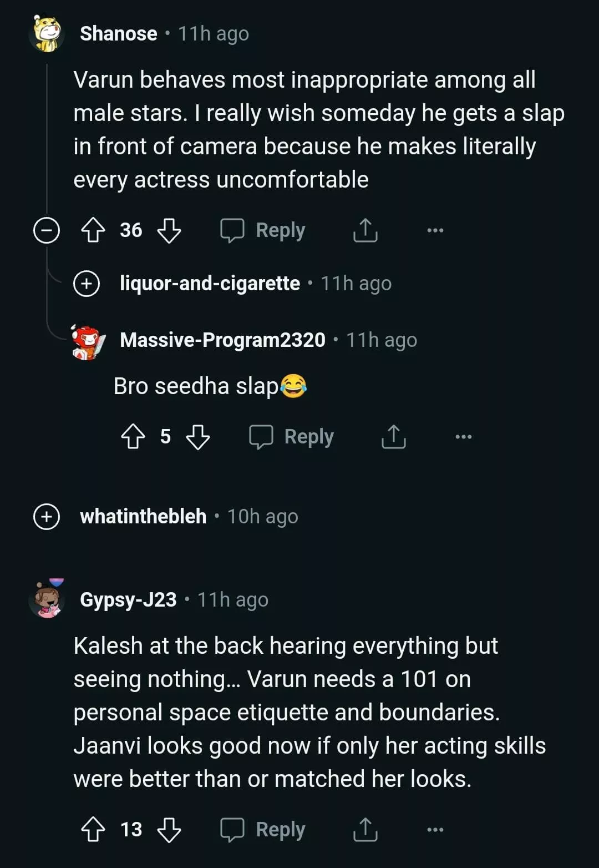
Task: Downvote Gypsy-J23's comment
Action: [169, 830]
